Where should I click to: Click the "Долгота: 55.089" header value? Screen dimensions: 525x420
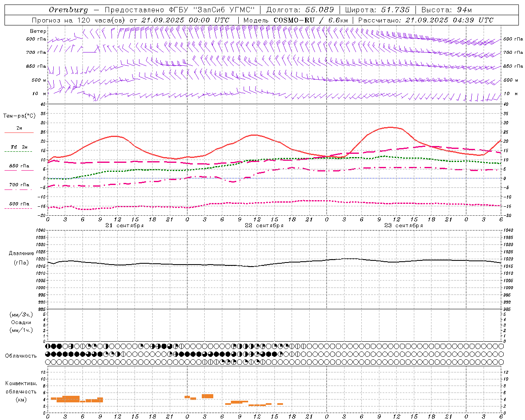pyautogui.click(x=300, y=10)
